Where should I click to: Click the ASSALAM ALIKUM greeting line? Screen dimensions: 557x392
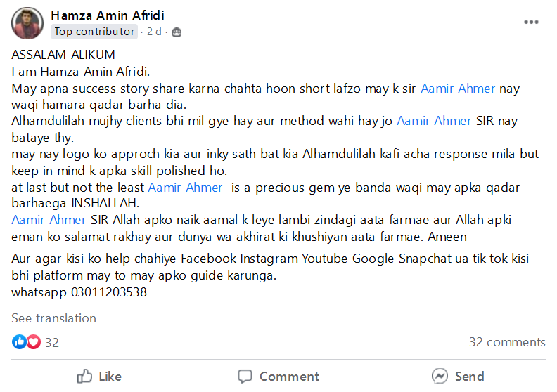click(63, 55)
